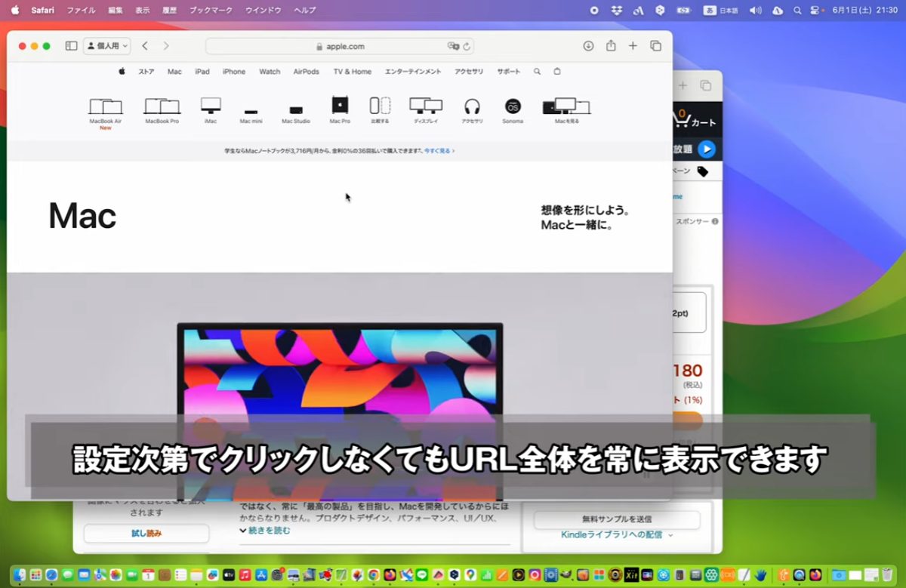Screen dimensions: 906x588
Task: Open the カート cart in back window
Action: 695,119
